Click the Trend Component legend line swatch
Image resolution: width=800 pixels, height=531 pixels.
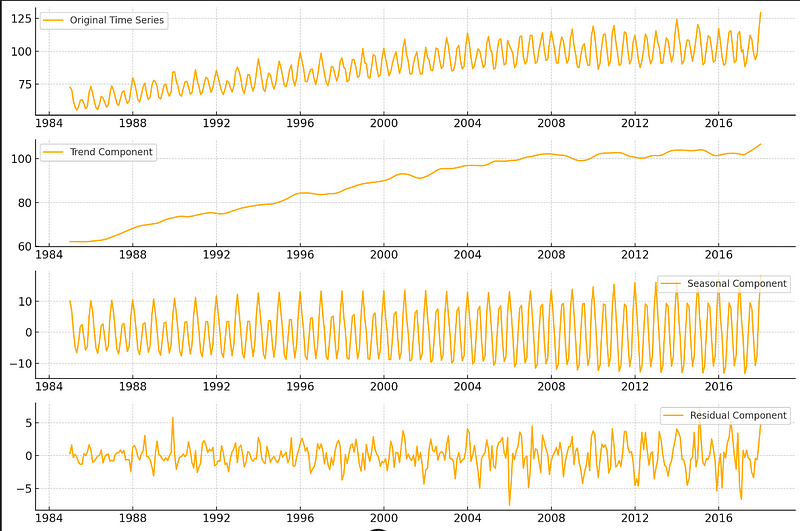point(52,152)
